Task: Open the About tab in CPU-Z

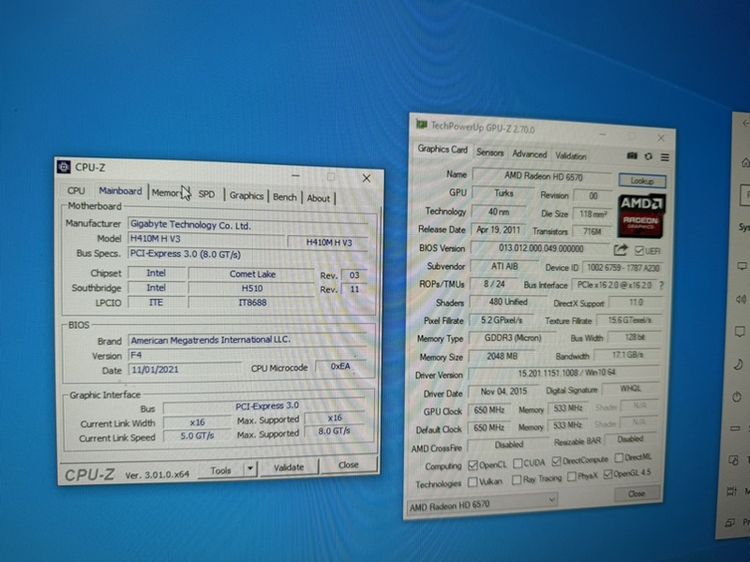Action: tap(318, 198)
